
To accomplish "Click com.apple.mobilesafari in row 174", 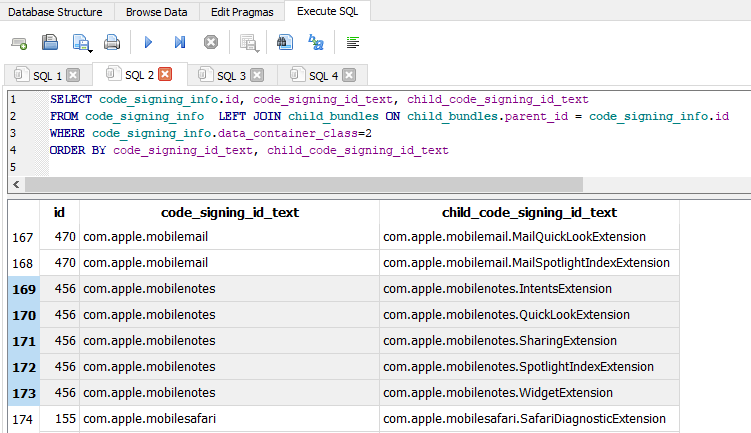I will (229, 419).
